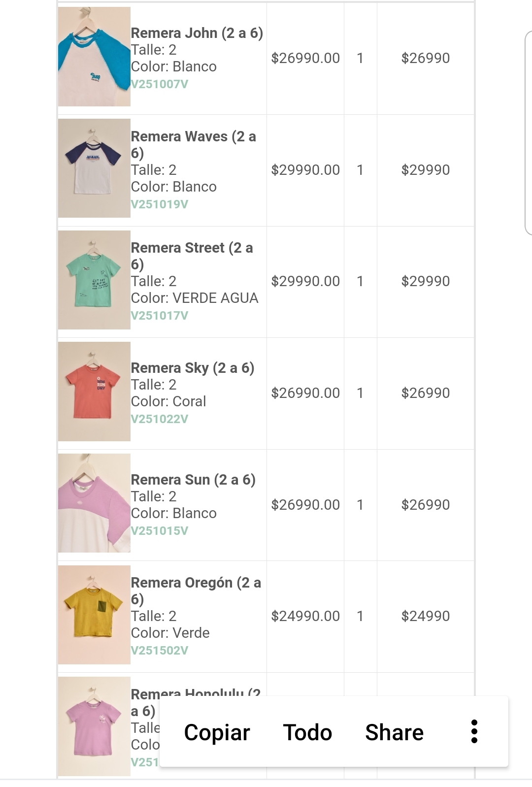The image size is (532, 787).
Task: Open Remera Sun lilac shirt image
Action: [94, 503]
